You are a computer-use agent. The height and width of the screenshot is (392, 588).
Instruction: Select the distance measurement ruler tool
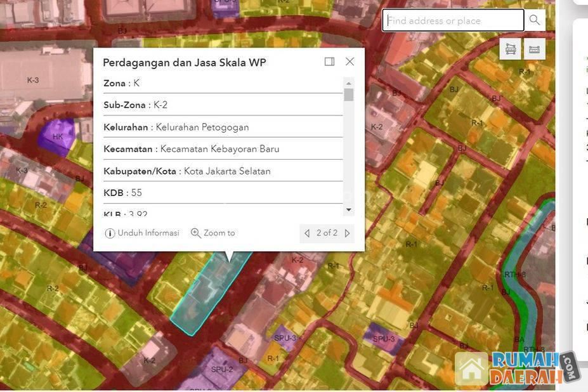534,49
